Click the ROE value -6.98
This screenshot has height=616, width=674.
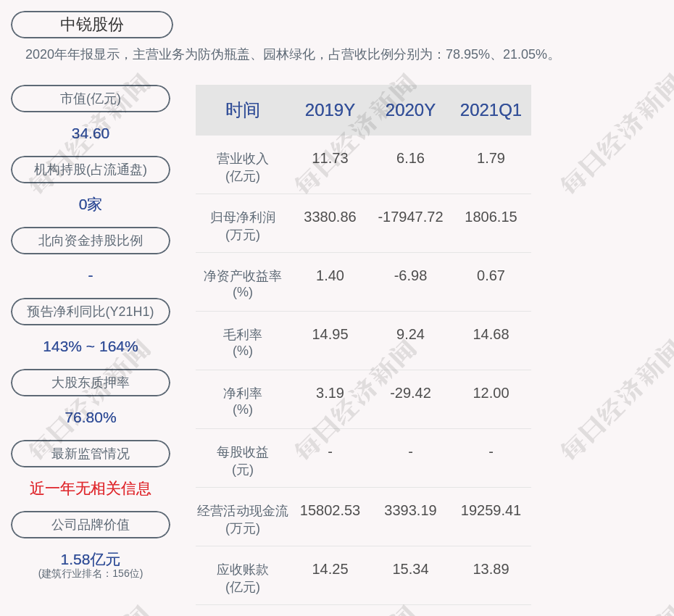(410, 275)
